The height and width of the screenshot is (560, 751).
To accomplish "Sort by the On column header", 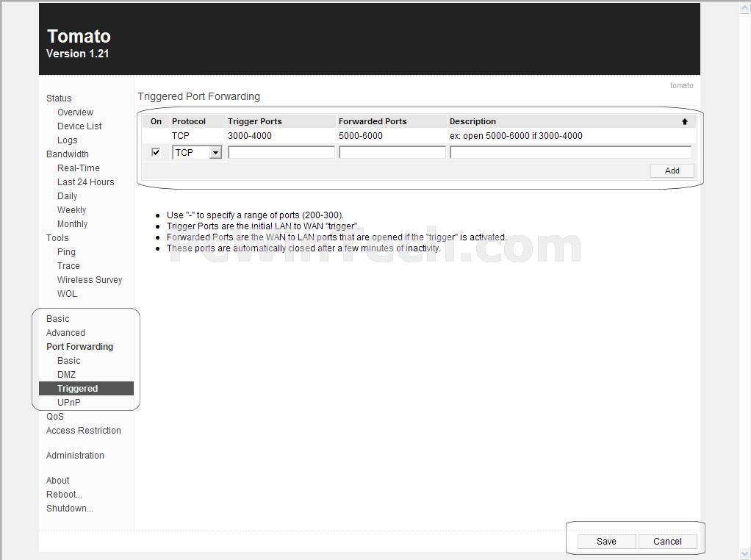I will [x=156, y=122].
